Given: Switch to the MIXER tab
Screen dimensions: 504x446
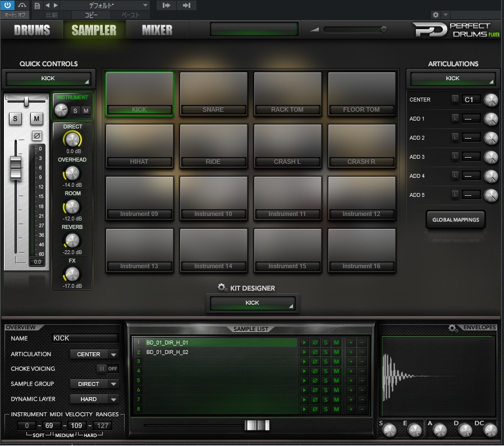Looking at the screenshot, I should [157, 30].
